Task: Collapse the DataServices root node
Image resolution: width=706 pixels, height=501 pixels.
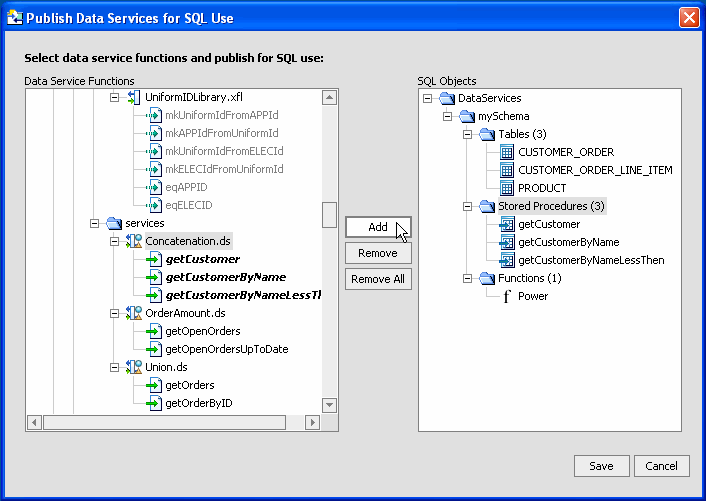Action: (427, 98)
